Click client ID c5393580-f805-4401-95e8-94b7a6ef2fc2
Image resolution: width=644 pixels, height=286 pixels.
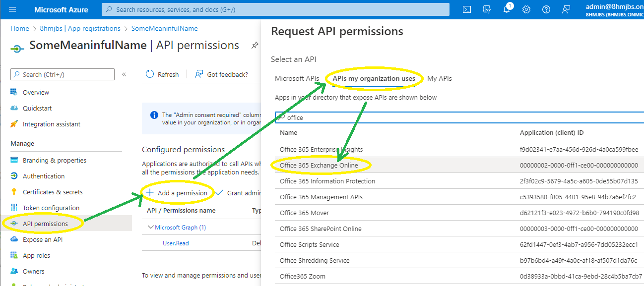click(578, 197)
